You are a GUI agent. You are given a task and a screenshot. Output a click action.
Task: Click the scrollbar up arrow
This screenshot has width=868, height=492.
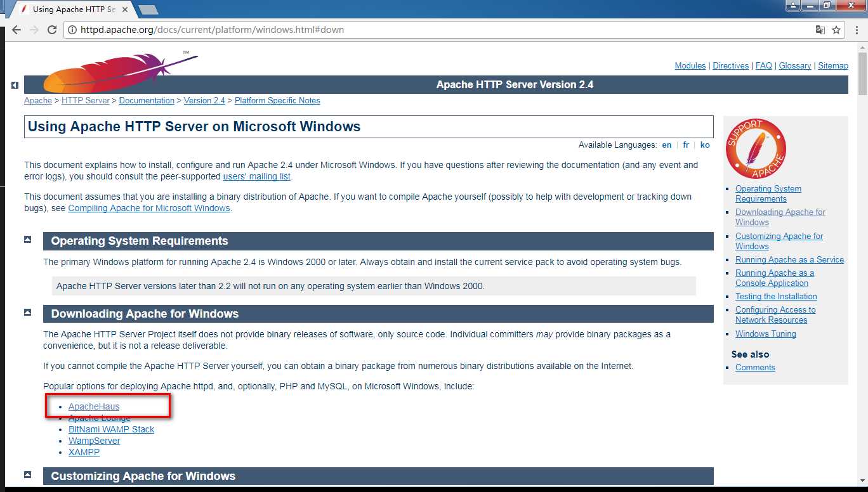[862, 48]
